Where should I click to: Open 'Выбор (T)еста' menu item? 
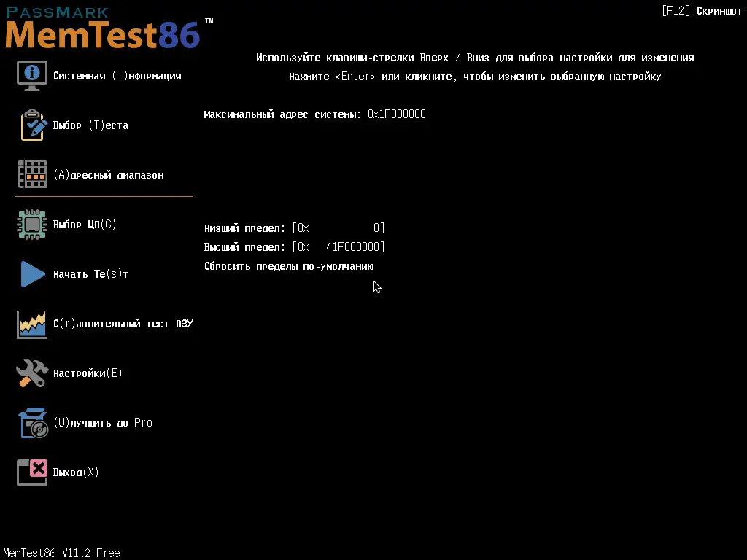point(90,125)
